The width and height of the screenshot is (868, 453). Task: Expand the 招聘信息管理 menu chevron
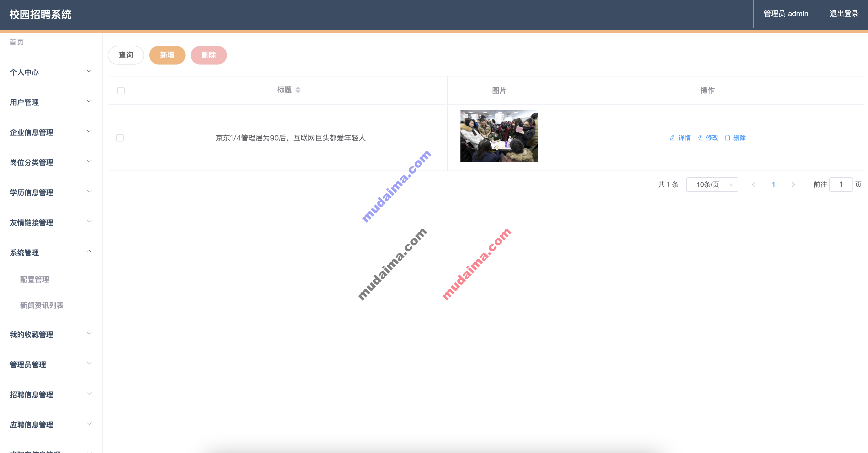click(89, 393)
